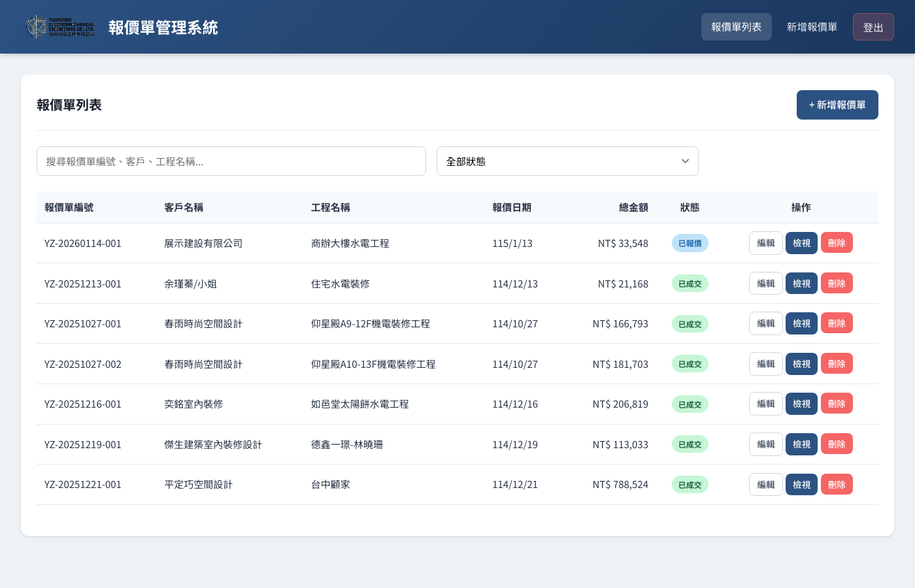Screen dimensions: 915x588
Task: Edit 平定巧空間設計 quotation via 編輯
Action: [x=765, y=484]
